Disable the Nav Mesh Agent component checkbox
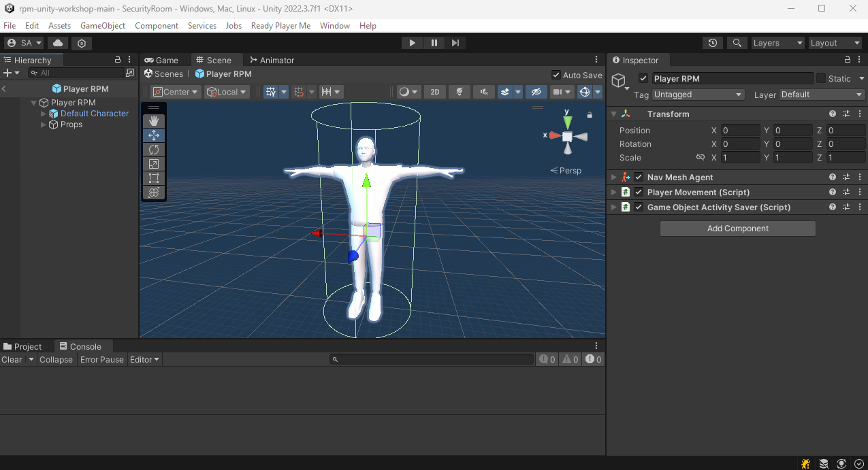The image size is (868, 470). pos(639,178)
